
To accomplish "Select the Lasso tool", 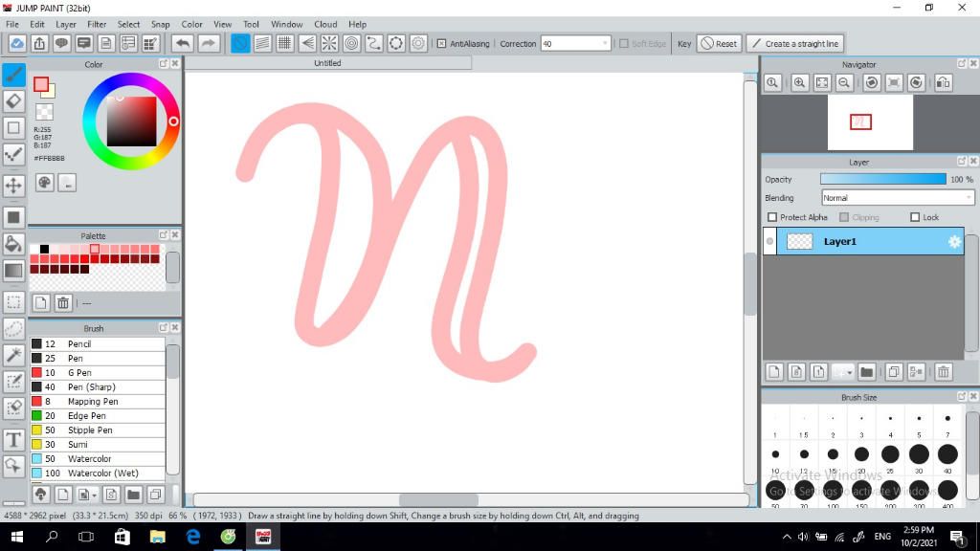I will click(x=13, y=329).
